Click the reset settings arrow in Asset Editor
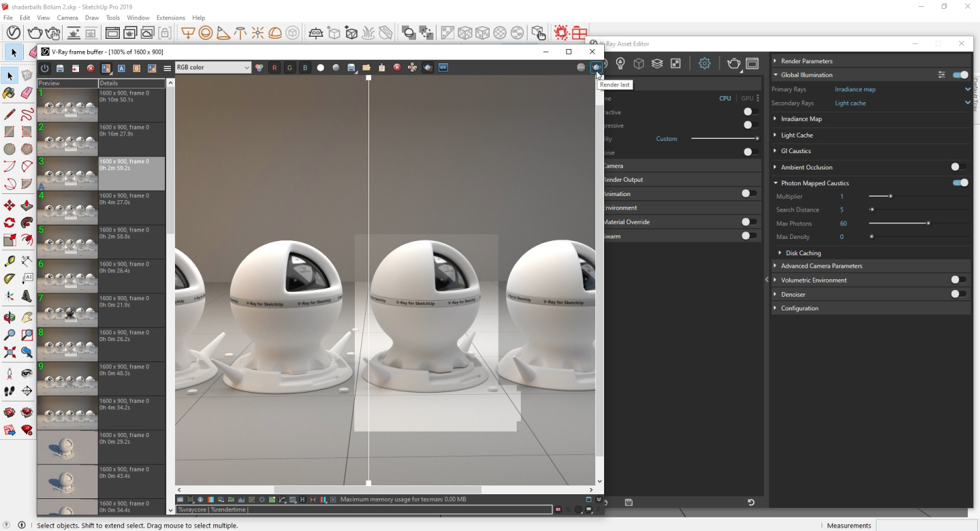This screenshot has width=980, height=531. (751, 502)
